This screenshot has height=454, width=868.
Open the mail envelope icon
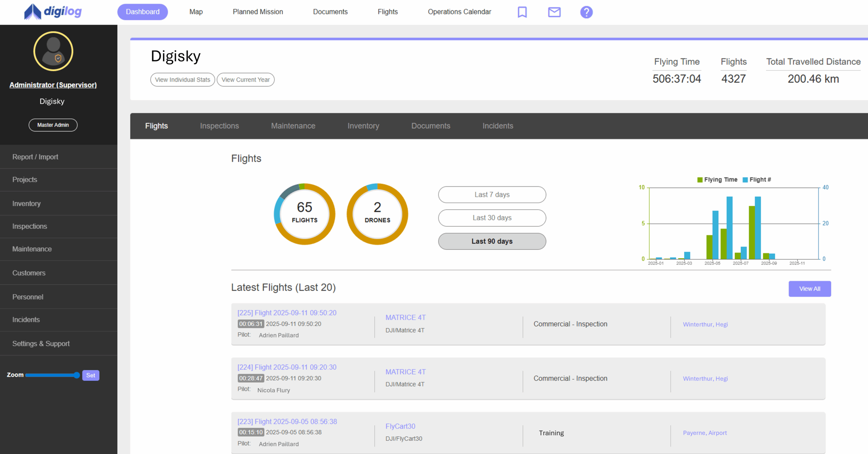554,12
